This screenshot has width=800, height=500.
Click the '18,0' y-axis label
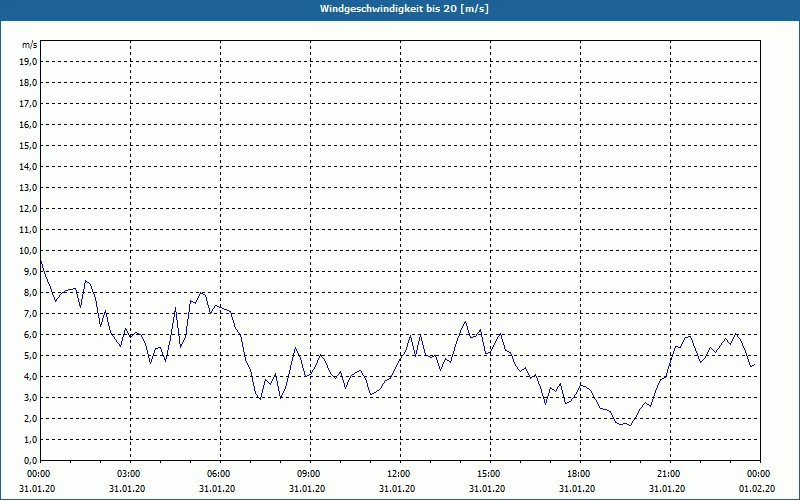point(29,83)
